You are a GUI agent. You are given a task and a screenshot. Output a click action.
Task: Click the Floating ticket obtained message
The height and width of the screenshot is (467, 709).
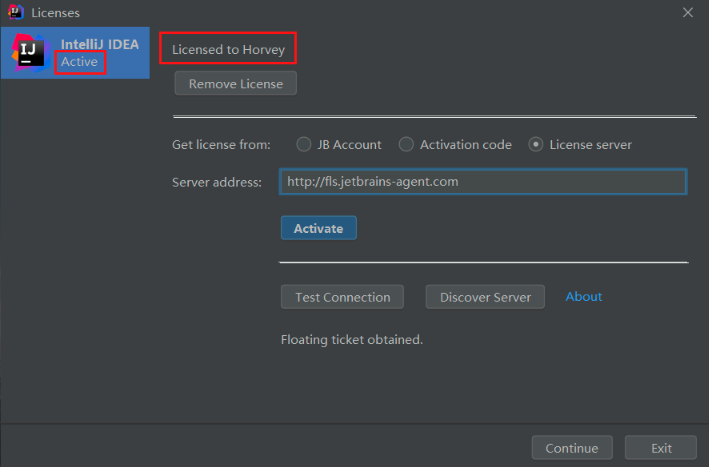pyautogui.click(x=352, y=340)
